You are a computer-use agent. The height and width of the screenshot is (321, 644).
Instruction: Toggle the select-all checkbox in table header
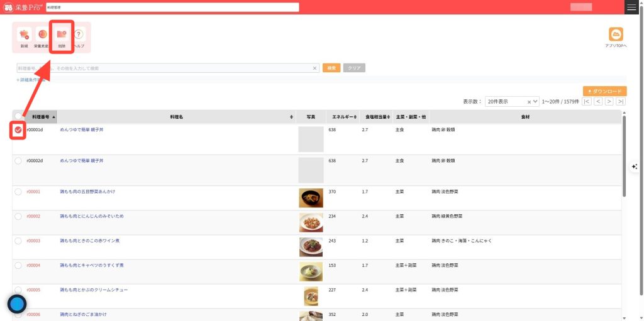pyautogui.click(x=18, y=117)
